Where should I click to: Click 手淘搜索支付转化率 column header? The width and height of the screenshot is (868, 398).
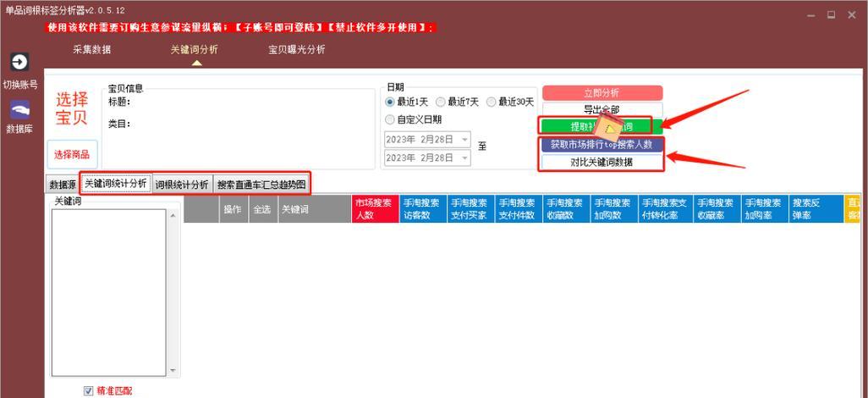[x=666, y=209]
